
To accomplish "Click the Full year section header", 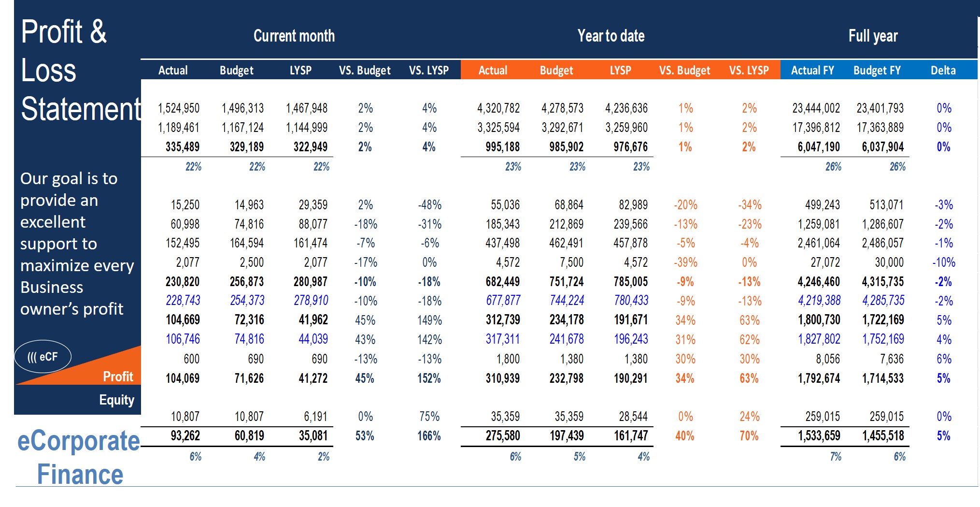I will coord(873,36).
